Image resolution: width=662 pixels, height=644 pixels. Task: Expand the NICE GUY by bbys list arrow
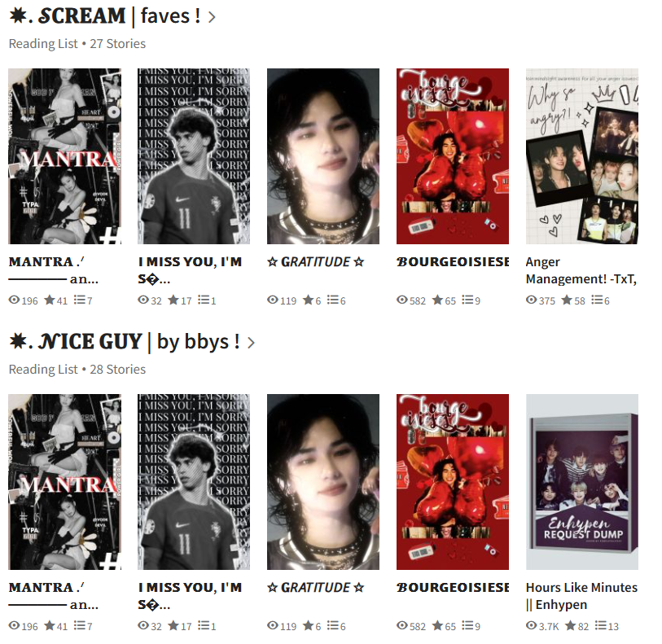(252, 343)
